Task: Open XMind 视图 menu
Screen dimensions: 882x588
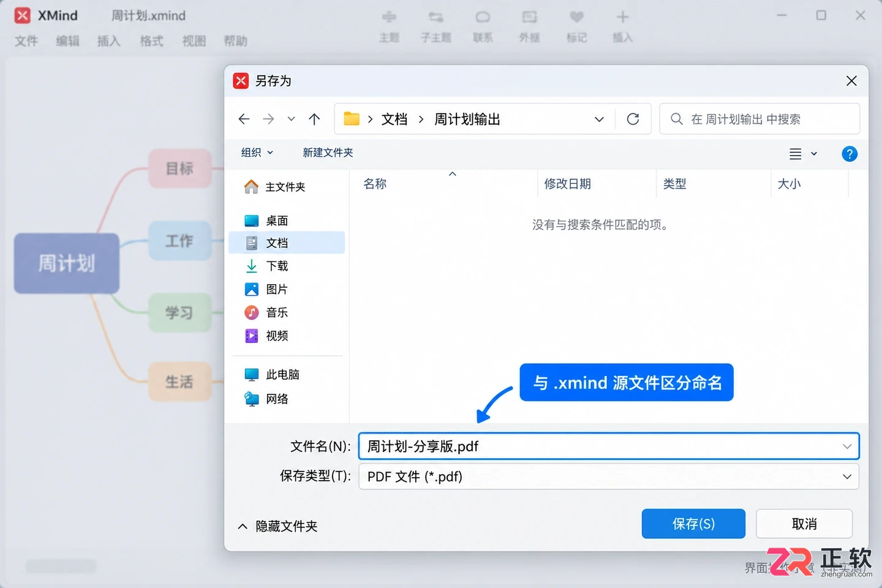Action: pyautogui.click(x=194, y=41)
